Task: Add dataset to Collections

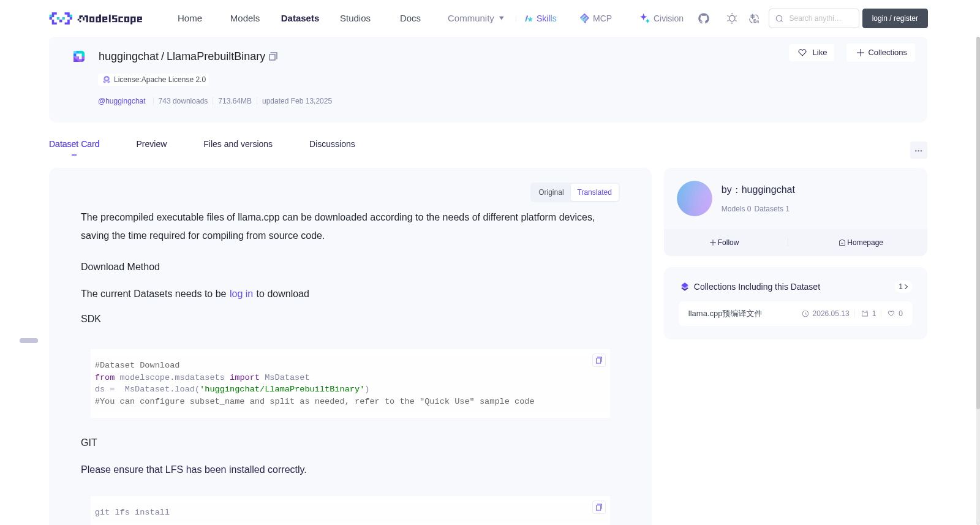Action: coord(881,53)
